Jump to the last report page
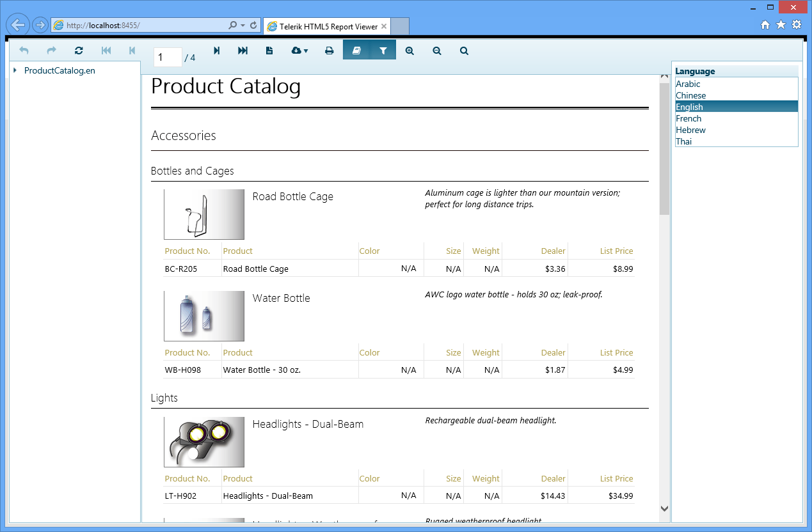This screenshot has width=812, height=532. pyautogui.click(x=243, y=51)
